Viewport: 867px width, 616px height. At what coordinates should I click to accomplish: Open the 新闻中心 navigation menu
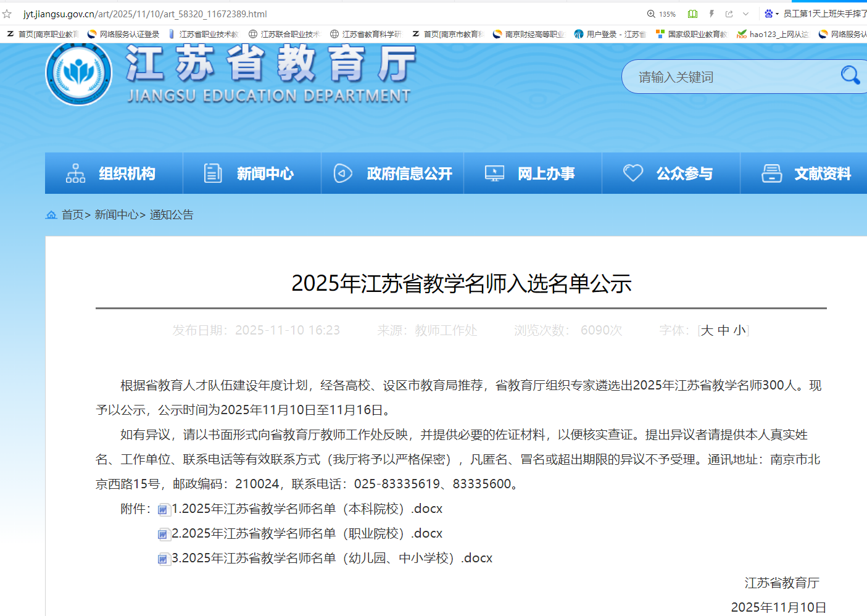252,173
